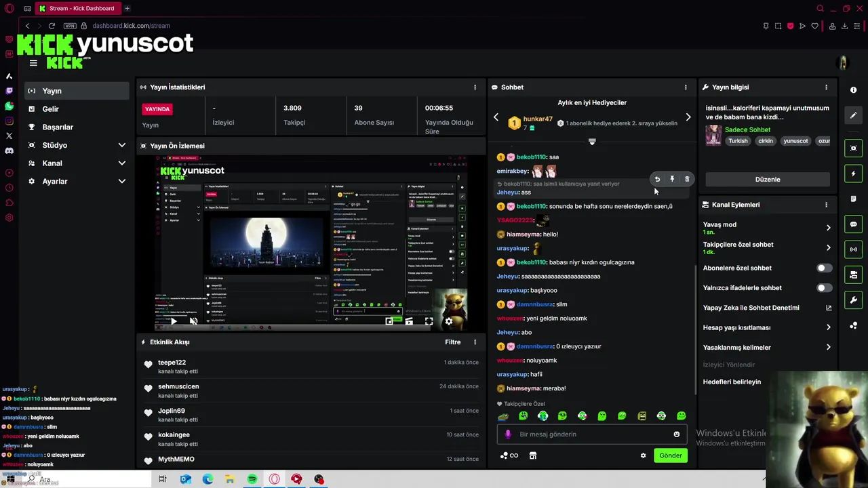Viewport: 868px width, 488px height.
Task: Insert the Pepe frog emote
Action: pyautogui.click(x=503, y=416)
